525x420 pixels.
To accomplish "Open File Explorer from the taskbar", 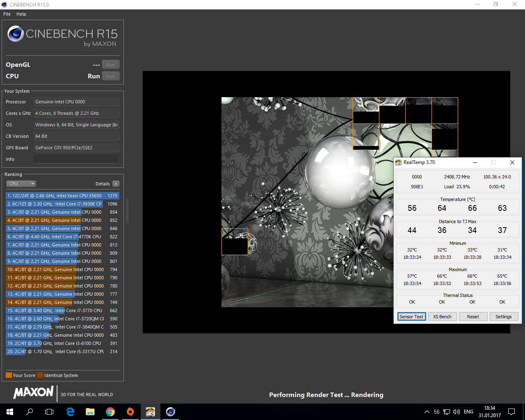I will [x=90, y=412].
